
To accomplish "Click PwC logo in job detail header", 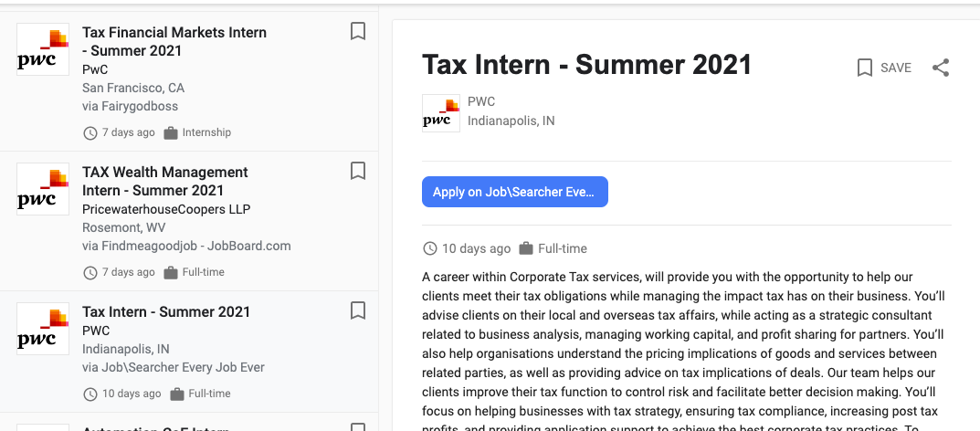I will click(x=441, y=112).
